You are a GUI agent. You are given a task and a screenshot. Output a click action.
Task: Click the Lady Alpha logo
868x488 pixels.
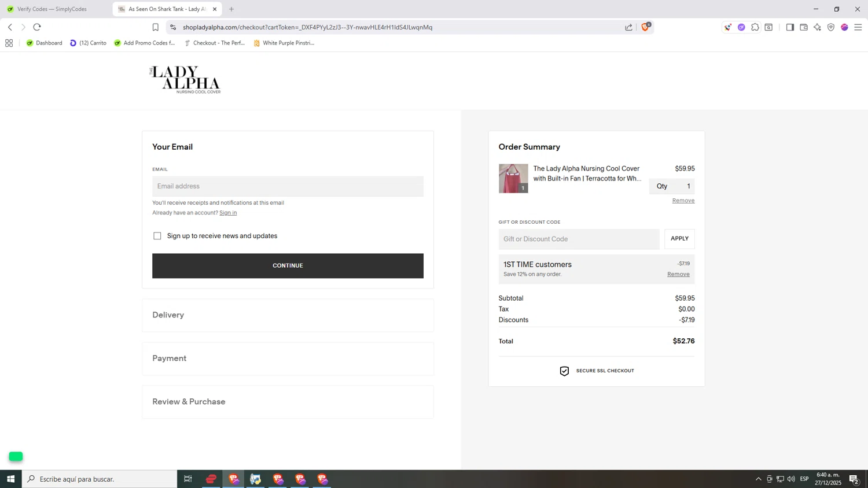[x=185, y=80]
